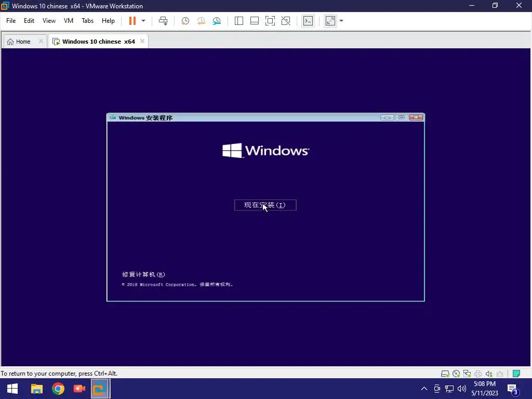Click the 修复计算机 repair computer link
532x399 pixels.
[x=143, y=274]
